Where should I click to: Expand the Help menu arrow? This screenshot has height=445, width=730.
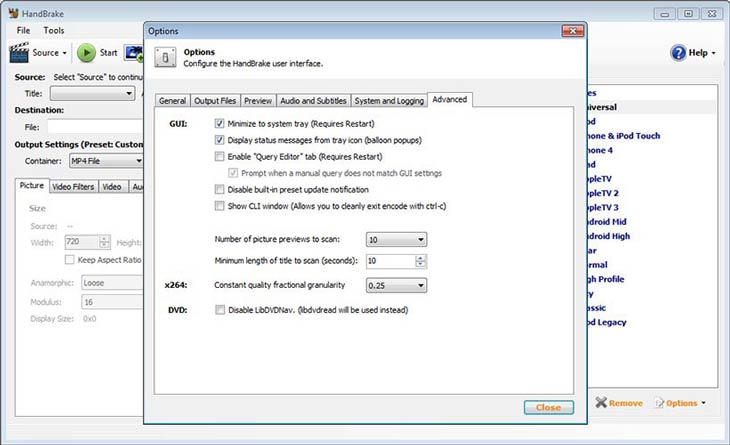713,53
